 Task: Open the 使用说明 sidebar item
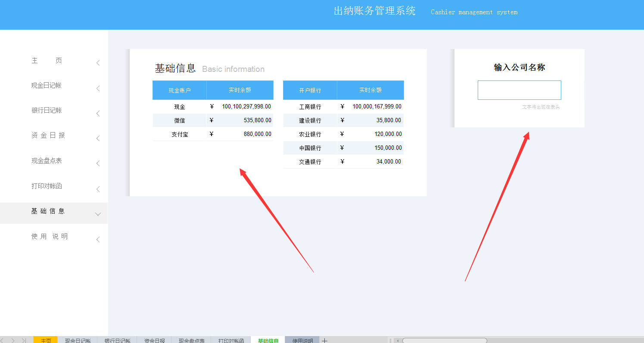point(49,236)
